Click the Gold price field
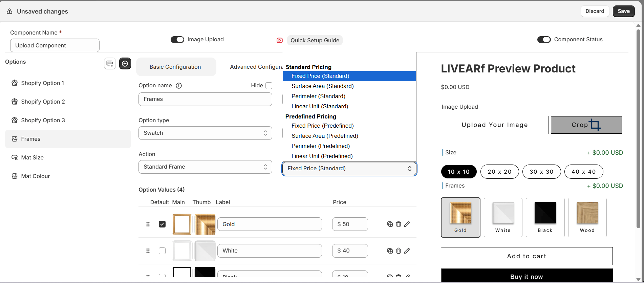This screenshot has width=644, height=283. pos(350,224)
